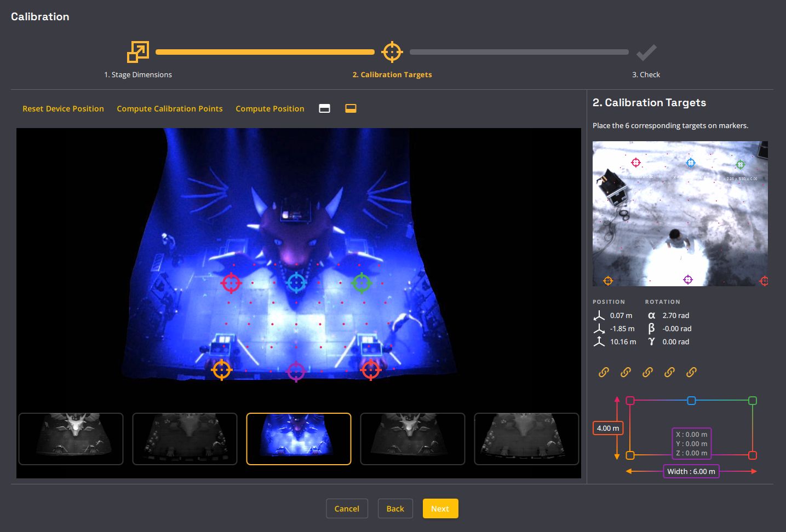Click the orange crosshair target in main view
Image resolution: width=786 pixels, height=532 pixels.
222,370
